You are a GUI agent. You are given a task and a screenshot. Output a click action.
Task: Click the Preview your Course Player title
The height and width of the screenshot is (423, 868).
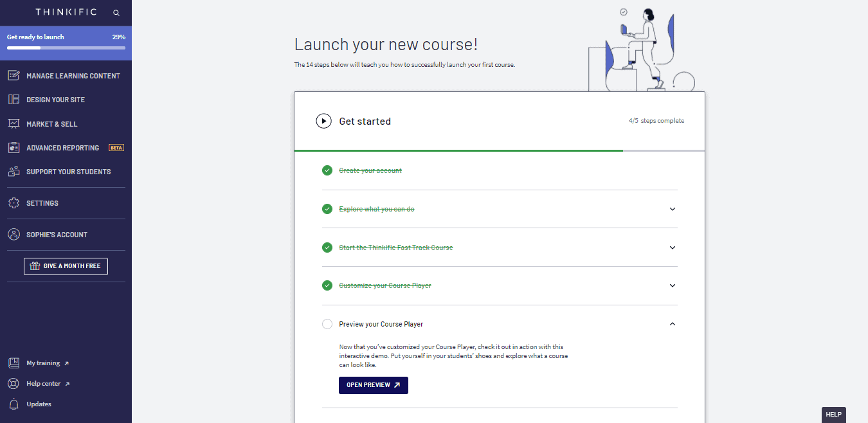[381, 325]
